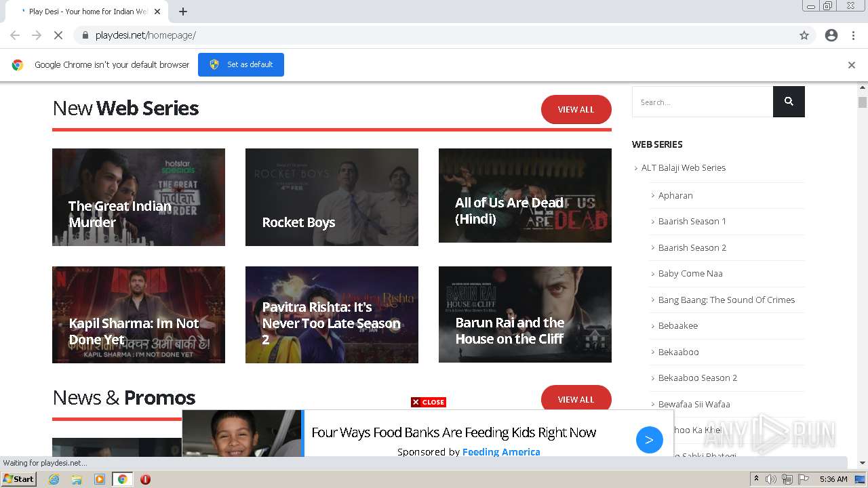Click the Set as default button
The width and height of the screenshot is (868, 488).
(241, 64)
